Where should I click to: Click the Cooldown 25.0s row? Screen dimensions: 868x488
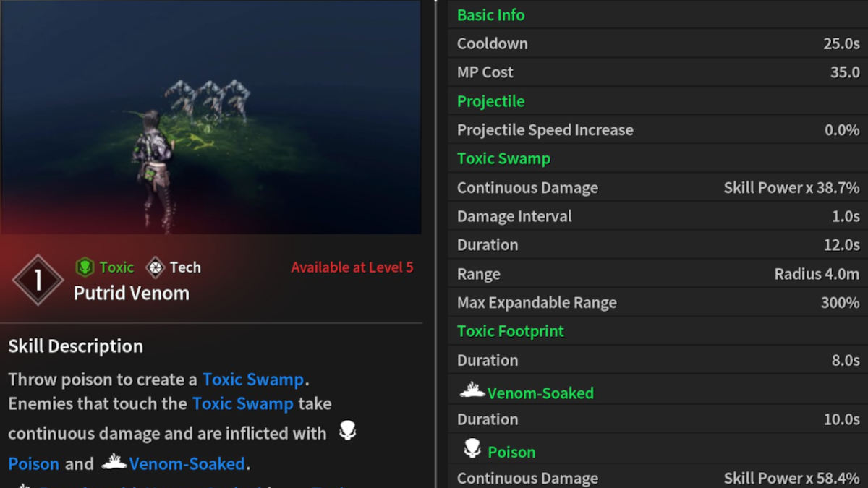pyautogui.click(x=658, y=43)
